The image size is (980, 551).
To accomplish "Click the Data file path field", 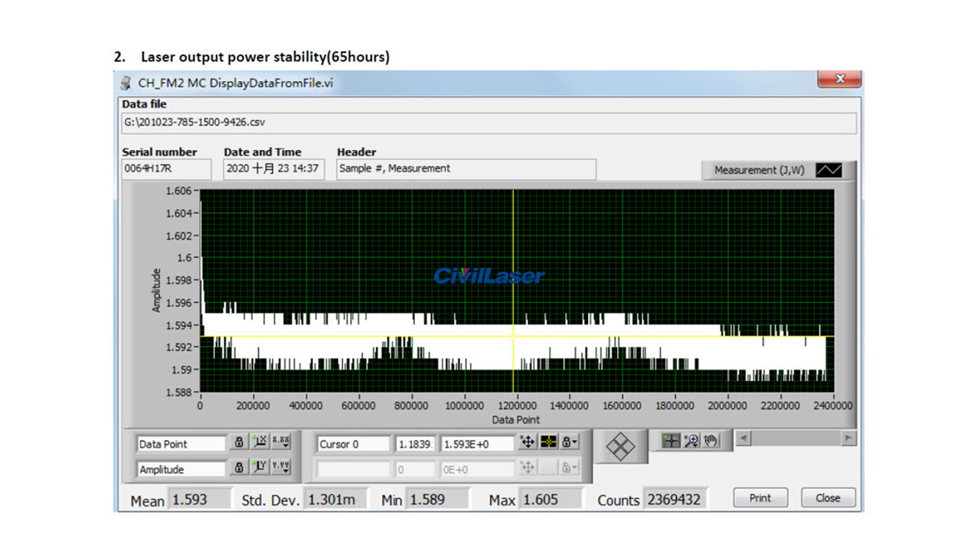I will 489,122.
